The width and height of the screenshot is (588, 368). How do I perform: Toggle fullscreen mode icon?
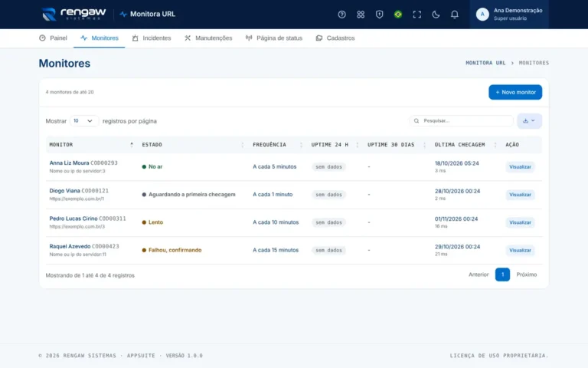tap(417, 15)
